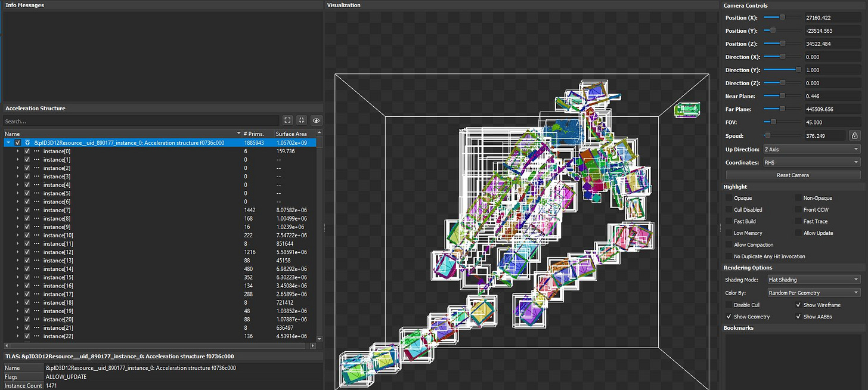Click the ellipsis icon beside instance[7]
This screenshot has height=390, width=868.
pyautogui.click(x=36, y=210)
